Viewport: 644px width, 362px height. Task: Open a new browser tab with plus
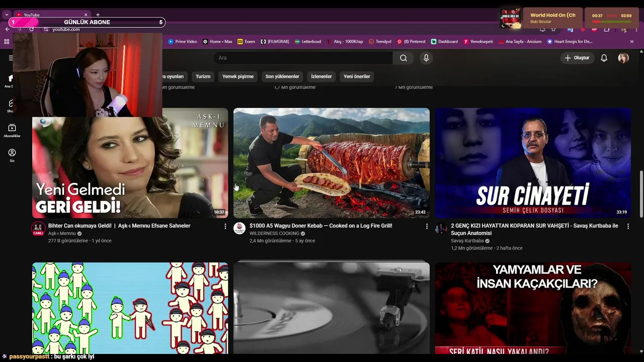click(x=98, y=15)
